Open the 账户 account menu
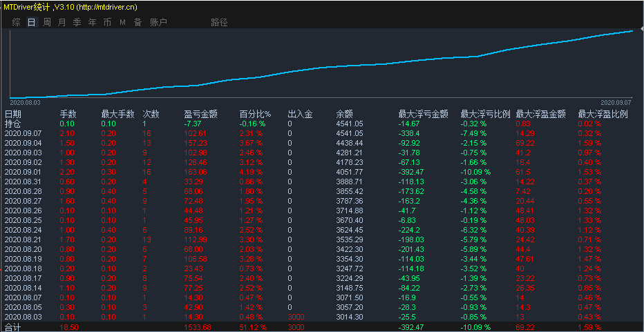Image resolution: width=644 pixels, height=332 pixels. coord(158,22)
